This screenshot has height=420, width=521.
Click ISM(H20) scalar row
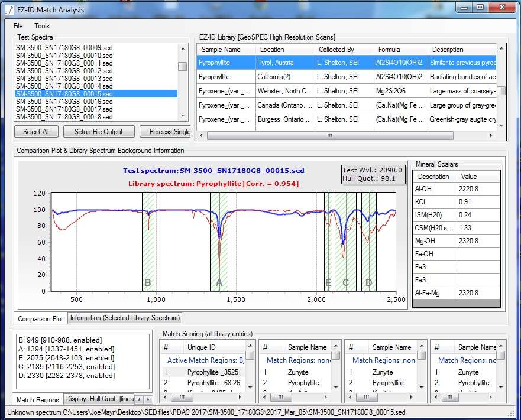click(x=457, y=215)
